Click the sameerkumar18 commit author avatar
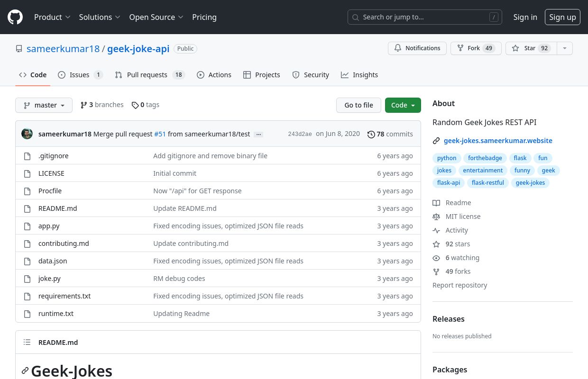This screenshot has height=379, width=588. click(27, 134)
